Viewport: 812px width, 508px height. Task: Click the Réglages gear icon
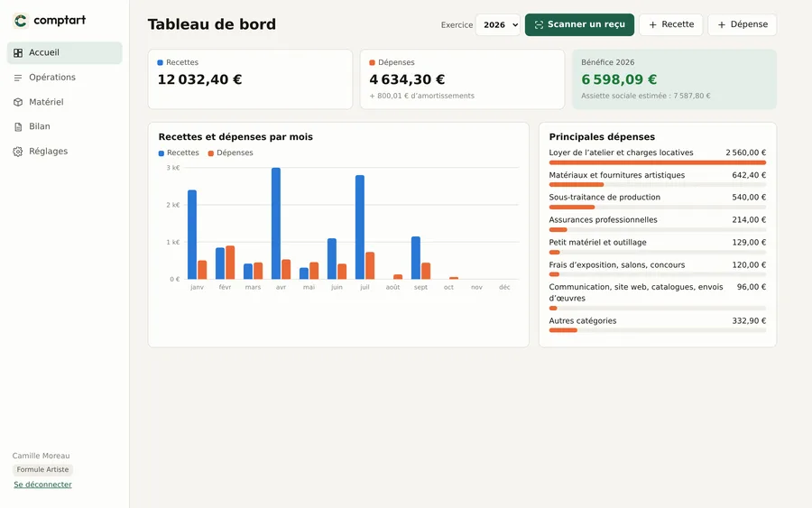pos(18,152)
